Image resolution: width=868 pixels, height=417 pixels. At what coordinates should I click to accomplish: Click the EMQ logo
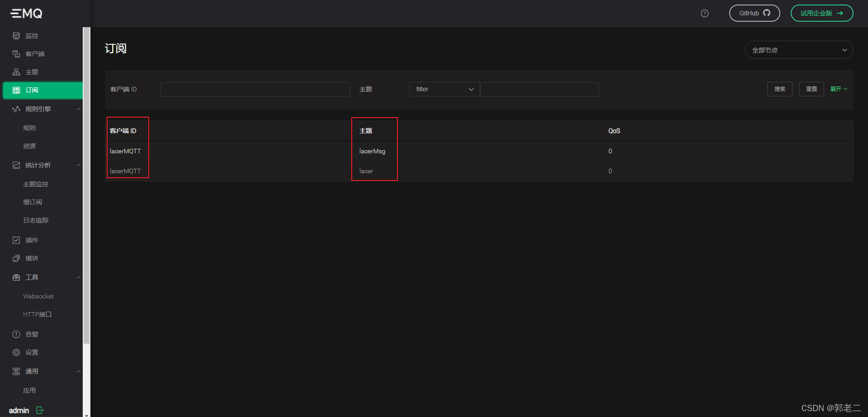pyautogui.click(x=26, y=14)
